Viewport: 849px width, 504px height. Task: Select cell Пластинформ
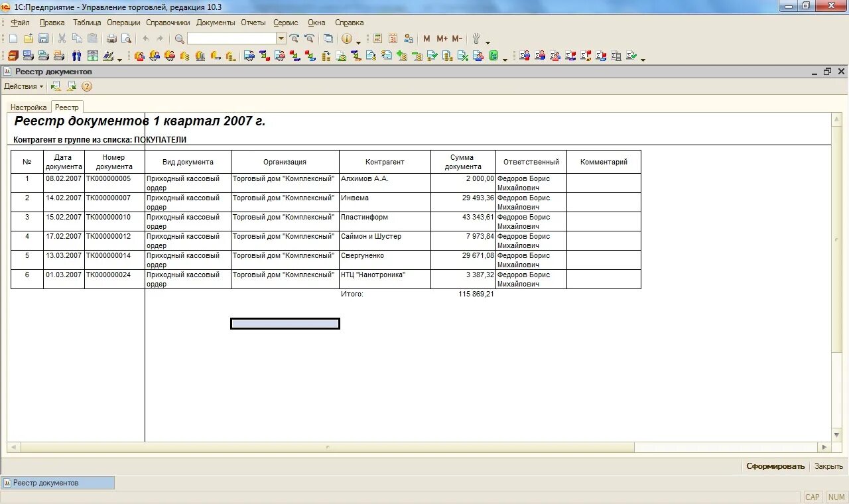pyautogui.click(x=385, y=222)
